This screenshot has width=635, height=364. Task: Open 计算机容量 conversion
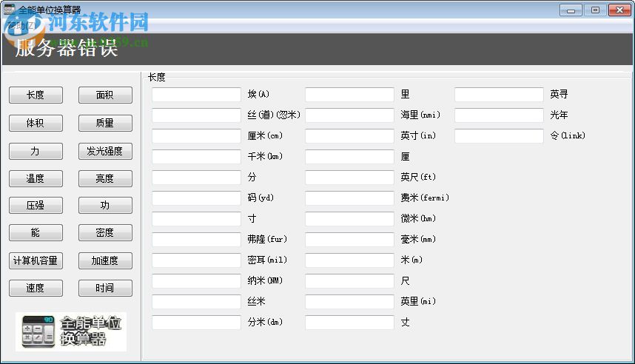(36, 260)
